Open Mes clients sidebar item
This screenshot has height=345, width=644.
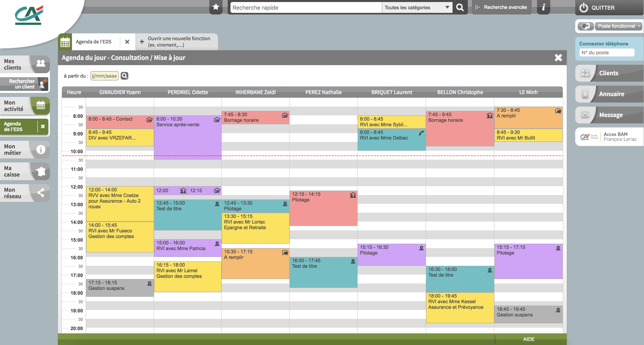[25, 64]
